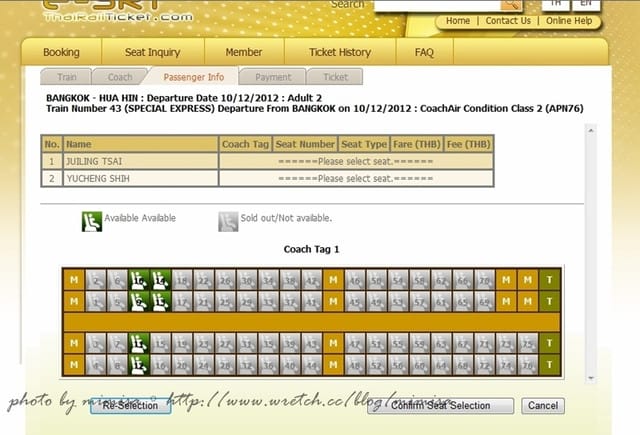The width and height of the screenshot is (640, 435).
Task: Open the Booking menu tab
Action: [x=61, y=52]
